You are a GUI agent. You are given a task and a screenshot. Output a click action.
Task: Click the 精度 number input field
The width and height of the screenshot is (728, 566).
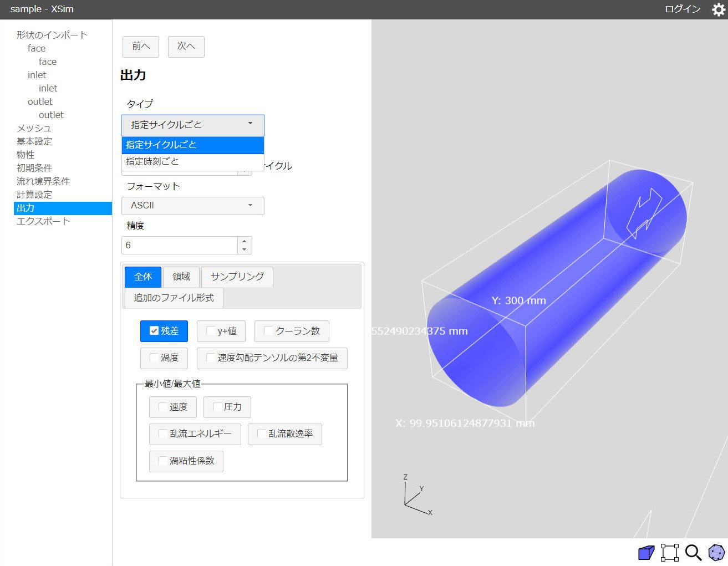[179, 245]
